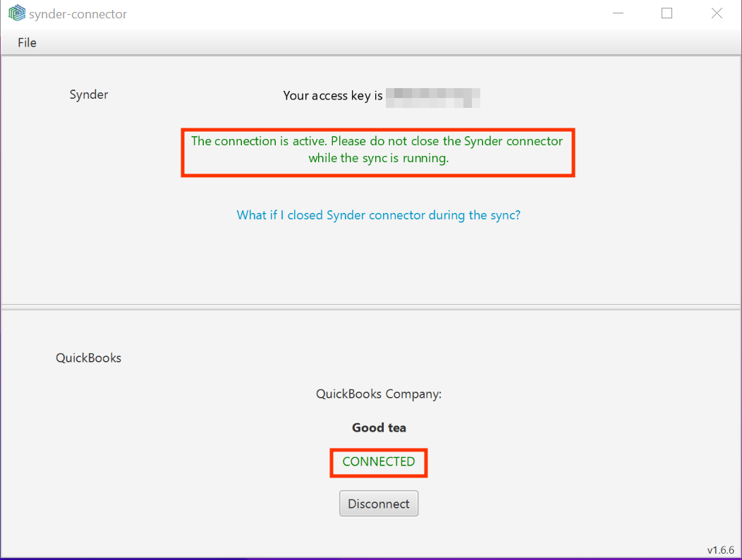The height and width of the screenshot is (560, 742).
Task: Click the green CONNECTED status text
Action: point(379,461)
